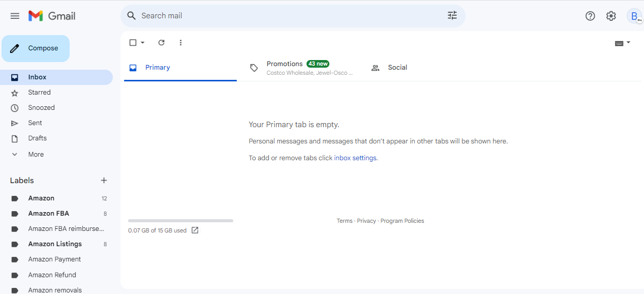Expand the select checkbox dropdown arrow
Screen dimensions: 644x294
(142, 43)
